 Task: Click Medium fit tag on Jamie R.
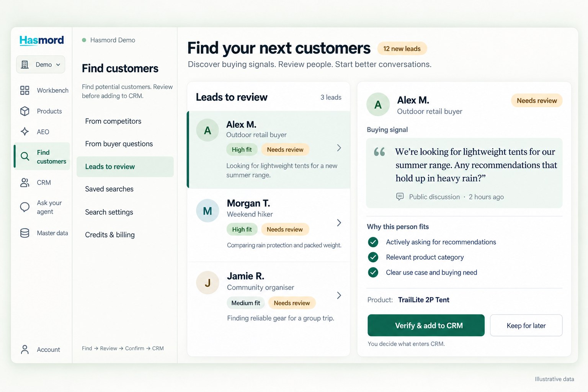[246, 303]
